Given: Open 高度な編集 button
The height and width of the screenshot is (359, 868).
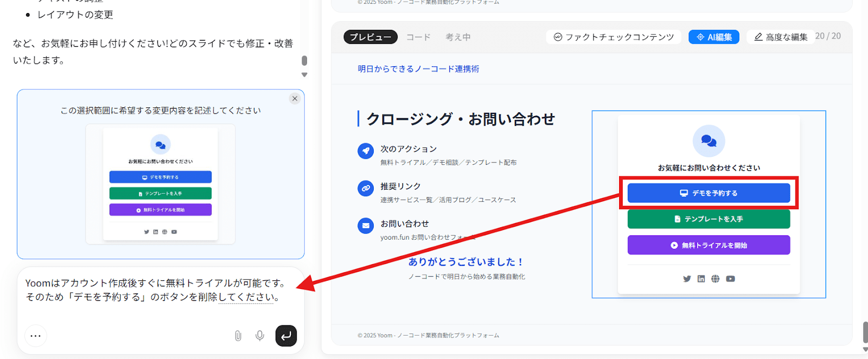Looking at the screenshot, I should pyautogui.click(x=780, y=37).
